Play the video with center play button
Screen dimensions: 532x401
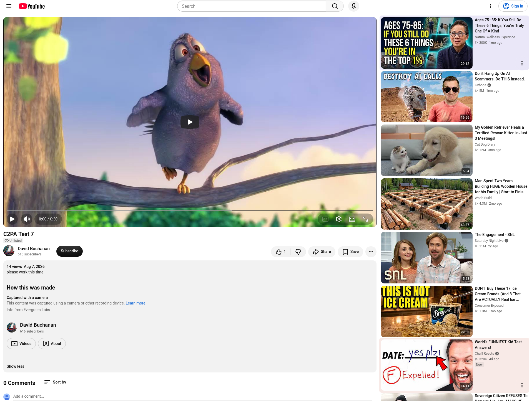pyautogui.click(x=190, y=122)
